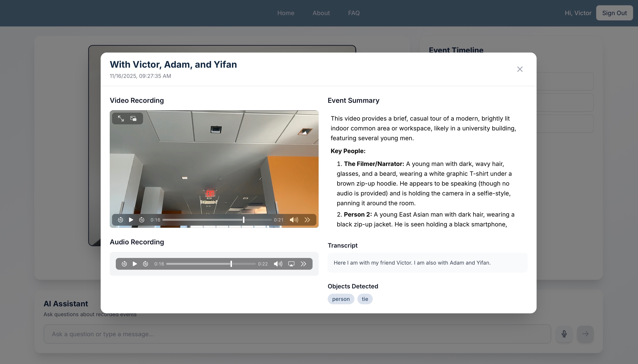Go to the FAQ page
This screenshot has height=364, width=638.
(x=353, y=13)
